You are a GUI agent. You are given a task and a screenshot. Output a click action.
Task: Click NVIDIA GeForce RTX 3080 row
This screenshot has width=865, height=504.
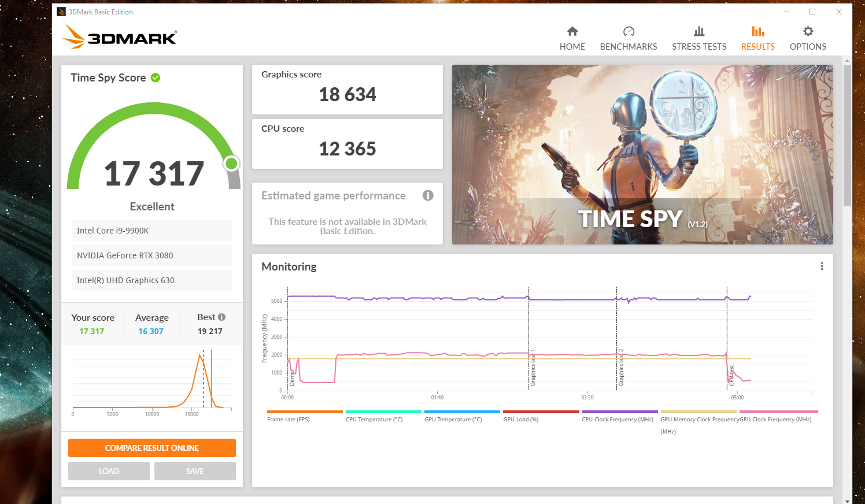click(x=152, y=255)
